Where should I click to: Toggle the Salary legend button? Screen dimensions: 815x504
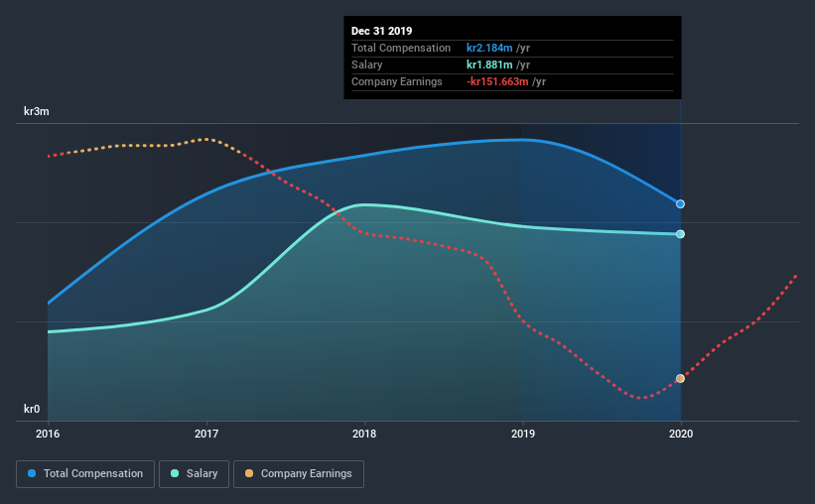click(x=194, y=474)
